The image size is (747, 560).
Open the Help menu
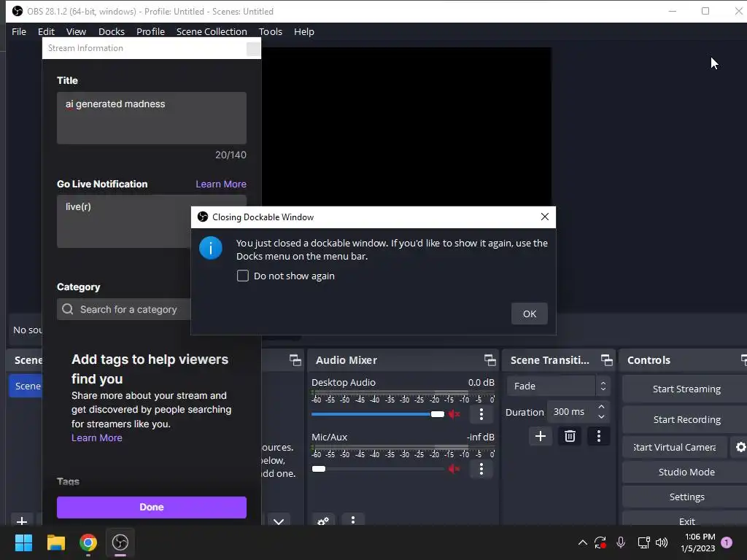coord(304,31)
